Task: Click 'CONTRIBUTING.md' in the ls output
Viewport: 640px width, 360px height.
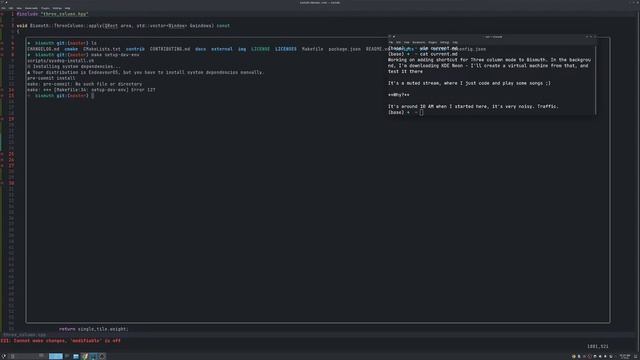Action: tap(170, 49)
